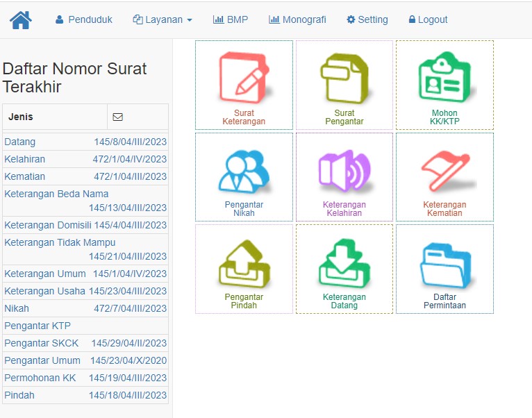Click the Keterangan Kelahiran speaker icon
Viewport: 532px width, 418px height.
pyautogui.click(x=344, y=170)
